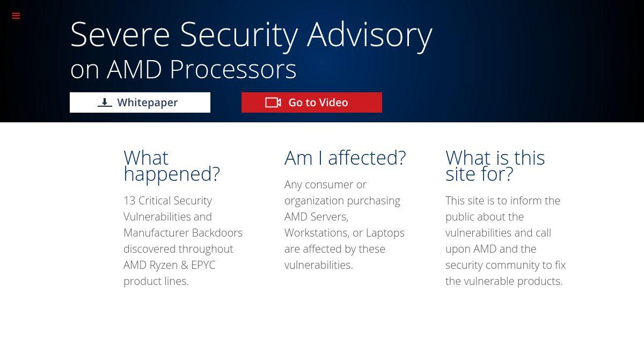Open the red hamburger menu icon
This screenshot has width=644, height=338.
coord(16,16)
